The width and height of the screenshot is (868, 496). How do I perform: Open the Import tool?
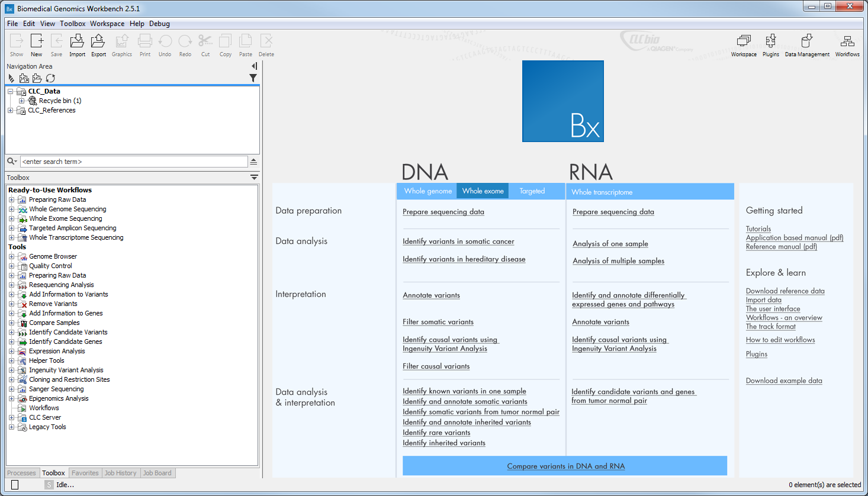[x=77, y=45]
